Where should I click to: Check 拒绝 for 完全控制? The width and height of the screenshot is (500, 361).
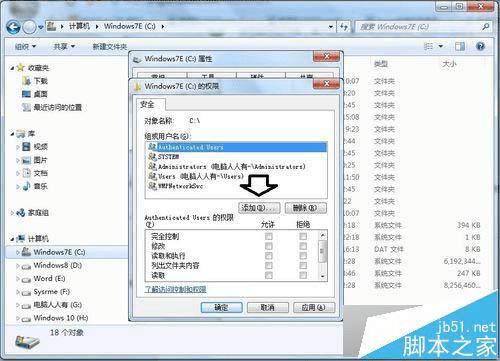coord(303,236)
